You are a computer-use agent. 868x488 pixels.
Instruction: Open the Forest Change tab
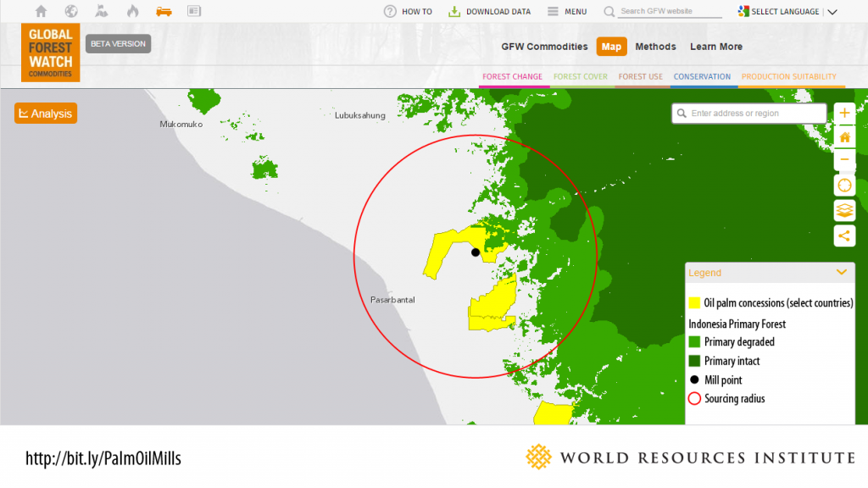(x=512, y=77)
